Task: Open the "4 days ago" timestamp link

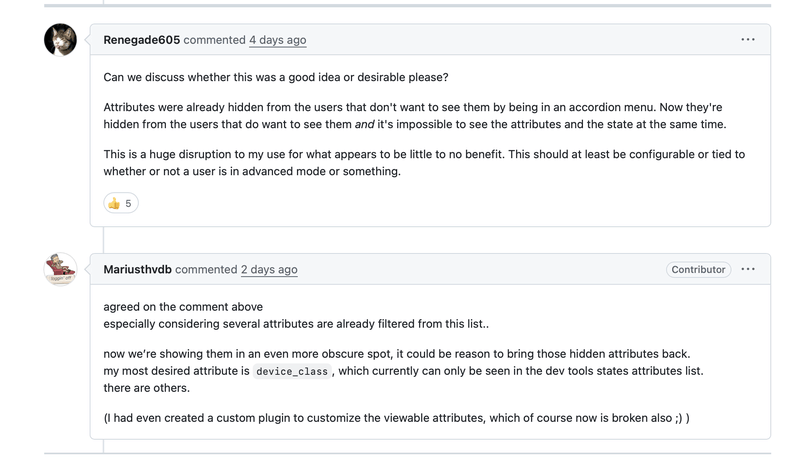Action: 277,40
